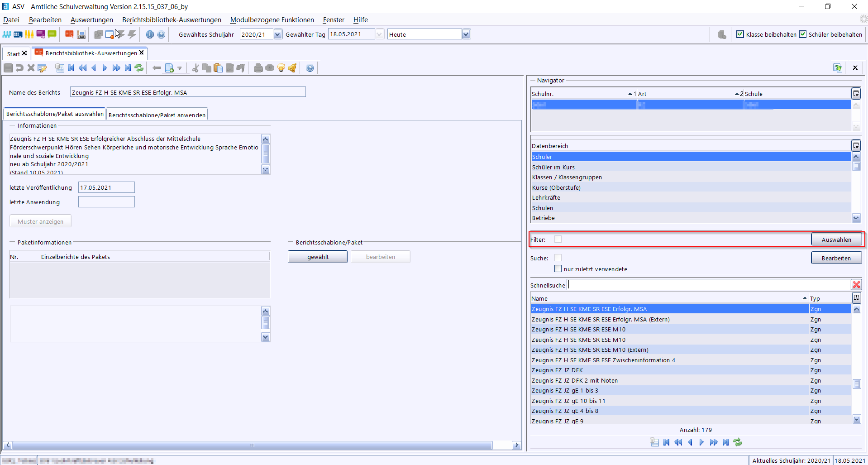Refresh the report list below Anzahl
This screenshot has height=465, width=868.
coord(738,442)
